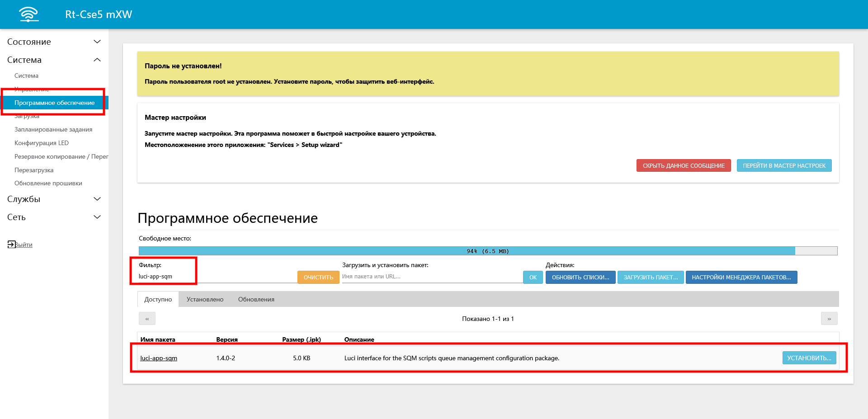Click Перейти в мастер настроек button
The image size is (868, 419).
tap(784, 165)
